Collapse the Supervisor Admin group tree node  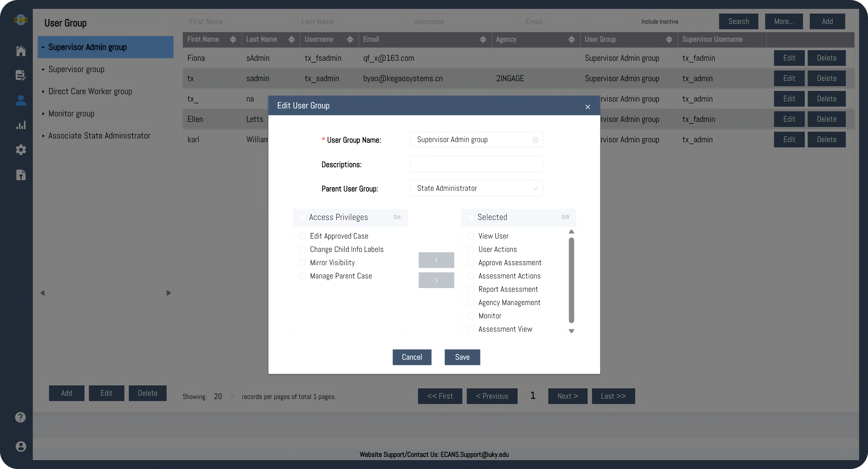pos(43,48)
